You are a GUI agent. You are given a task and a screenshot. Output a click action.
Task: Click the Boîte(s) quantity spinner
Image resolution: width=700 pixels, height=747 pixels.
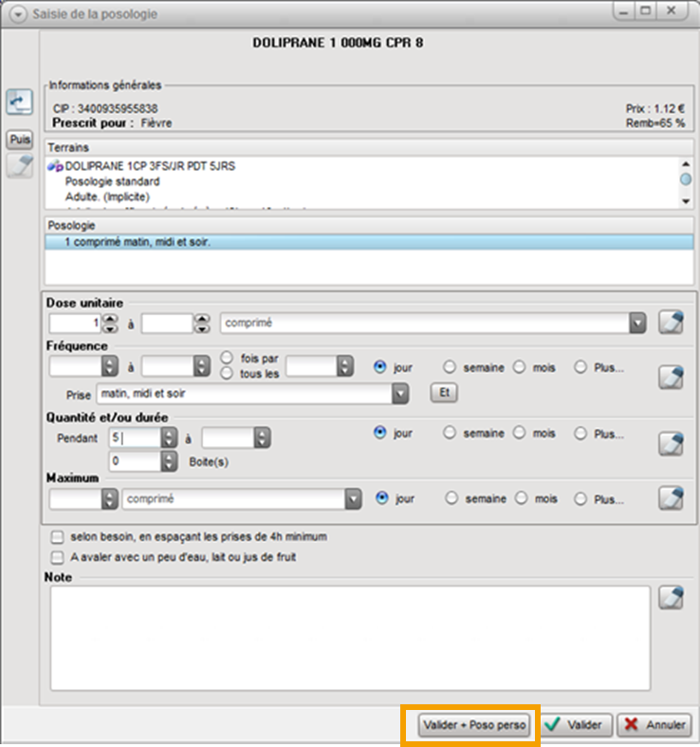point(169,461)
